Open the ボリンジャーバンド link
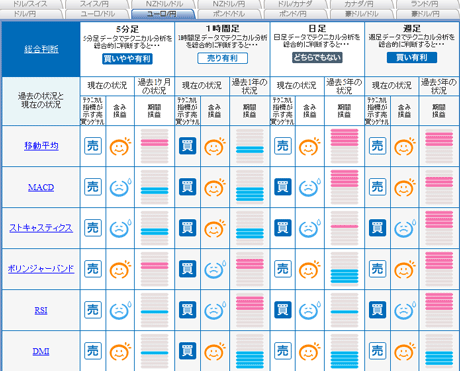Image resolution: width=460 pixels, height=371 pixels. (41, 269)
